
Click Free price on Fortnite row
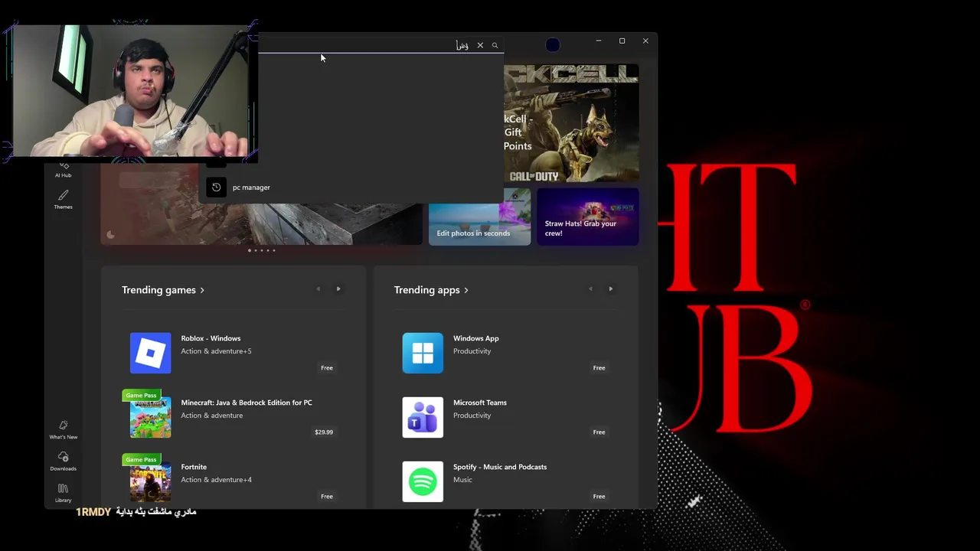click(327, 497)
